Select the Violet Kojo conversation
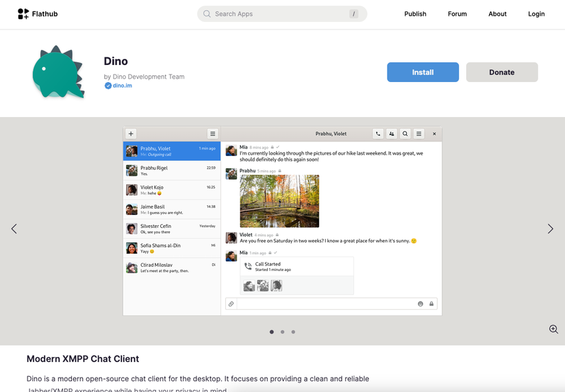 172,190
